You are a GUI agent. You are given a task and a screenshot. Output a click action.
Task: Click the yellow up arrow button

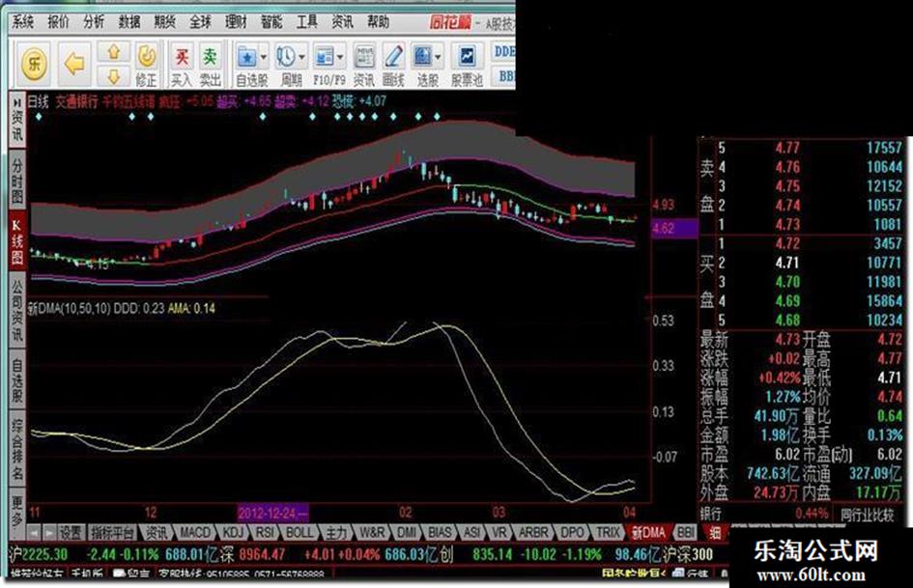pos(113,52)
